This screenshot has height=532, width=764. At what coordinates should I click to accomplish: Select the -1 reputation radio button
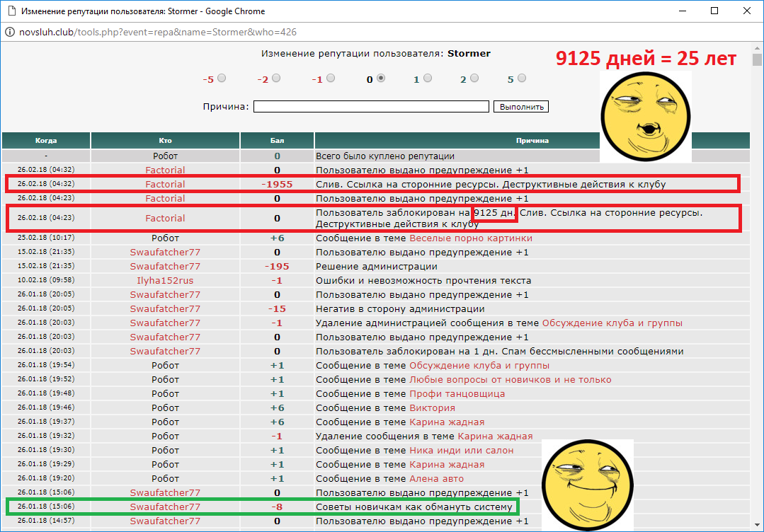click(331, 79)
